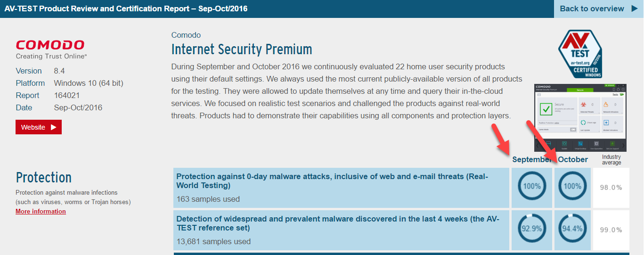Screen dimensions: 644x255
Task: Click the Back to overview arrow icon
Action: coord(634,8)
